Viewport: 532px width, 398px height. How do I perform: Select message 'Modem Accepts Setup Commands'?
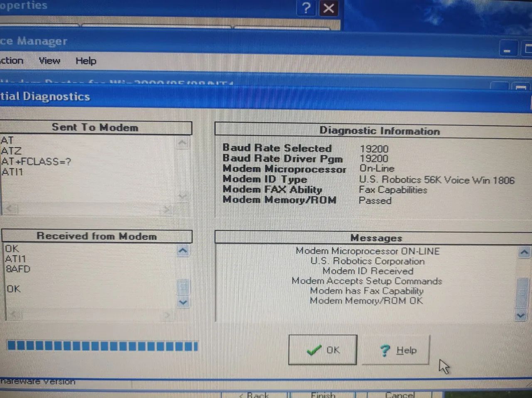point(367,281)
